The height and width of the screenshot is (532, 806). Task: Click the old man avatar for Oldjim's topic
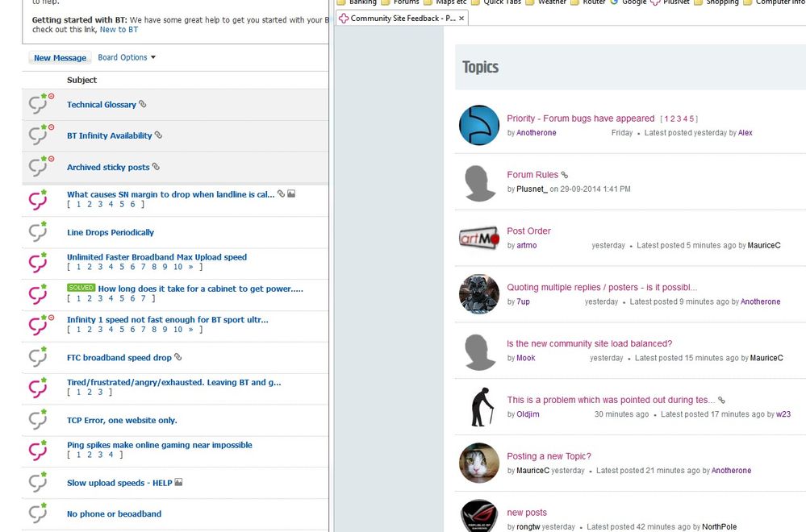(478, 406)
